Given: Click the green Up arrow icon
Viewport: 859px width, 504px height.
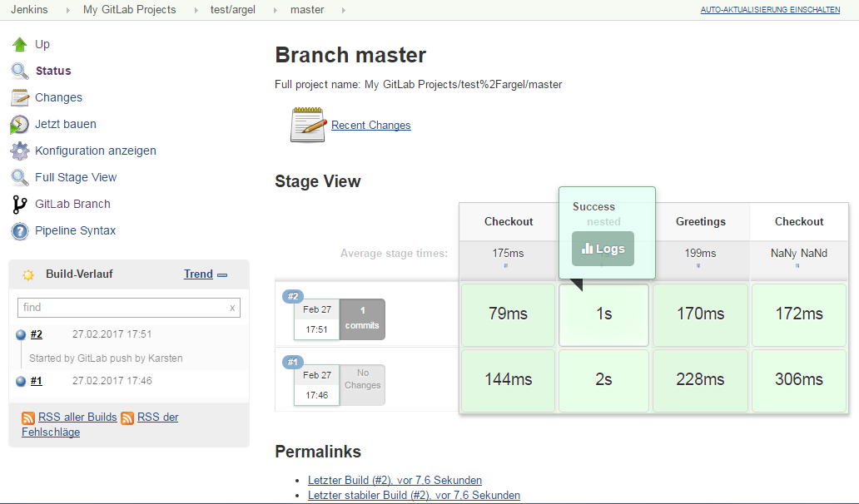Looking at the screenshot, I should point(20,44).
